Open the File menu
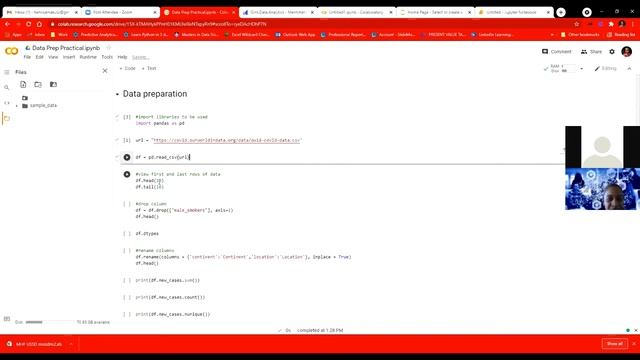This screenshot has height=360, width=640. pyautogui.click(x=27, y=57)
